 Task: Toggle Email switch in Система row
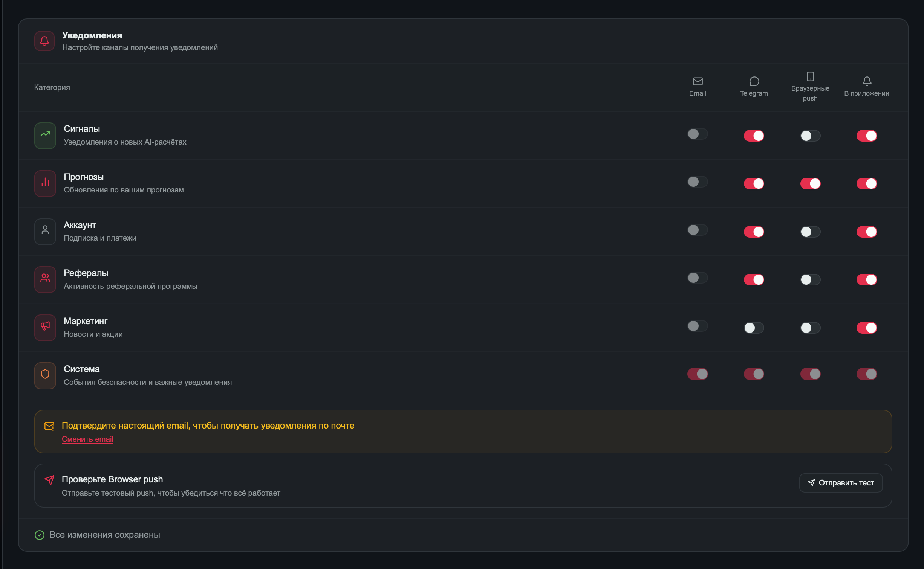coord(698,374)
